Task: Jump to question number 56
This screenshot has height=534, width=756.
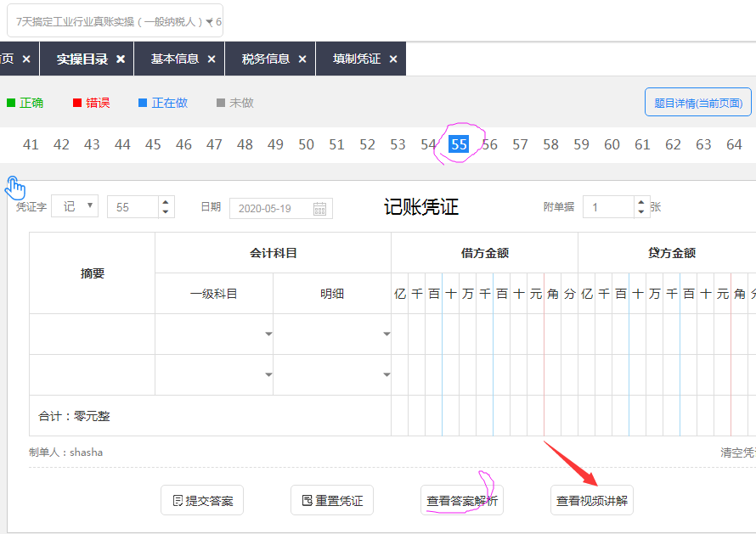Action: coord(490,145)
